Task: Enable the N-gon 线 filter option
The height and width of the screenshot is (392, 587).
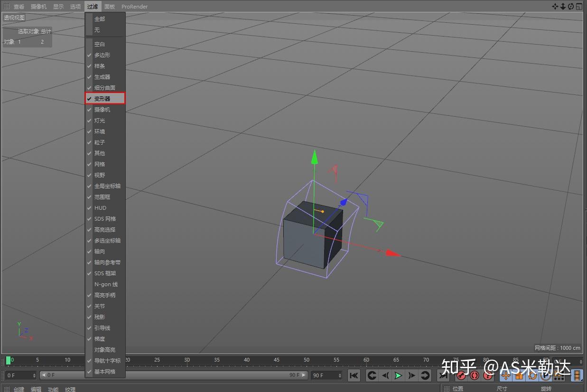Action: coord(105,284)
